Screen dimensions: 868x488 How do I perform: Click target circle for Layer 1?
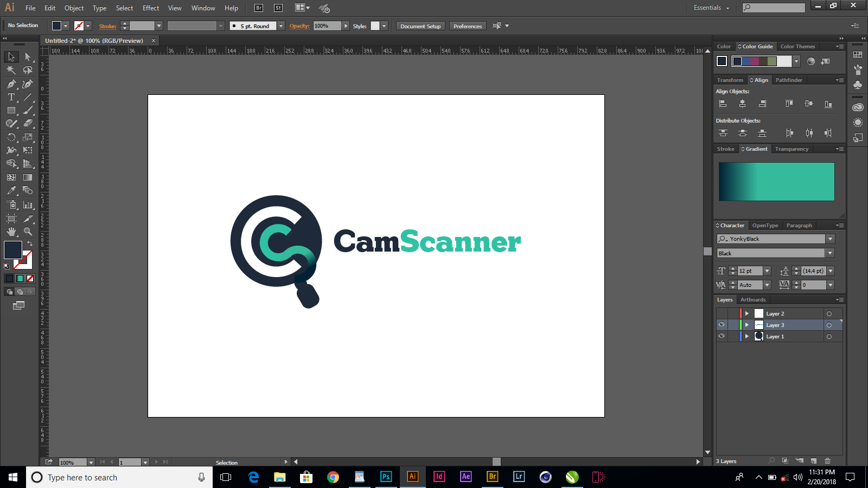click(829, 336)
